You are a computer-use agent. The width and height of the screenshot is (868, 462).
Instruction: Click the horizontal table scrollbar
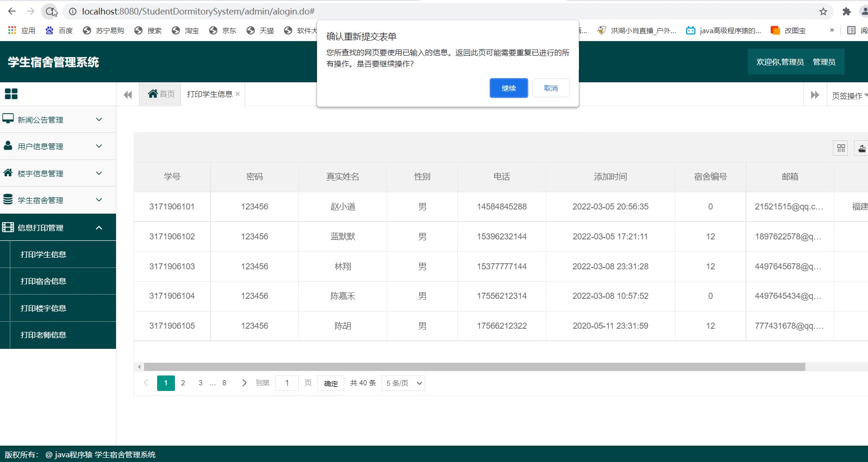click(x=474, y=367)
